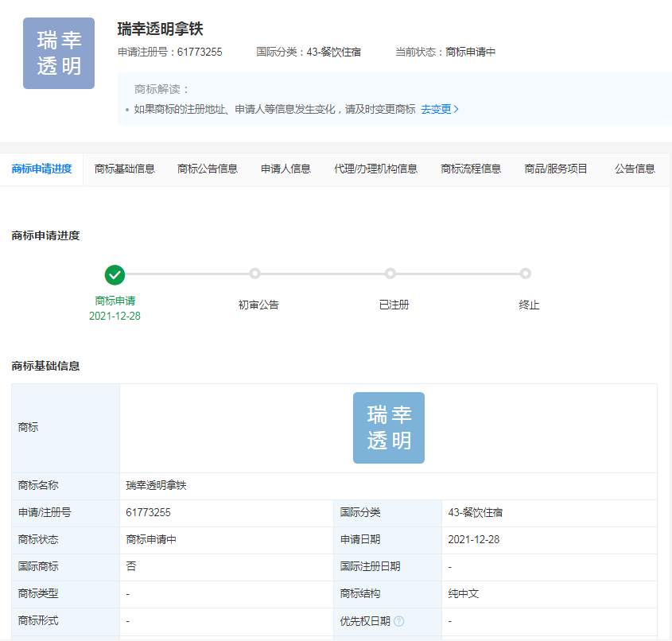
Task: Switch to 公告信息 tab
Action: click(x=635, y=169)
